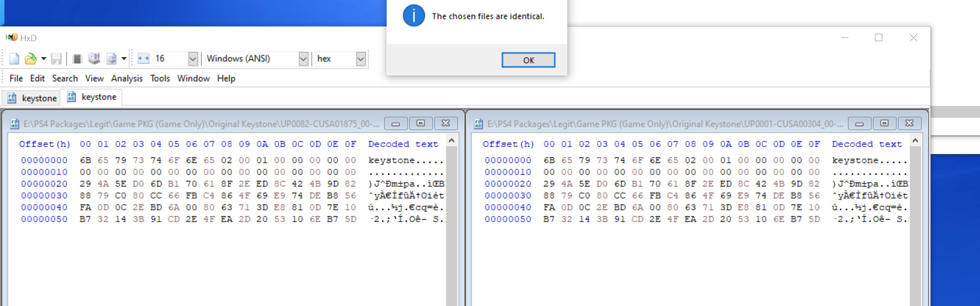This screenshot has width=980, height=306.
Task: Click the right pane vertical scrollbar track
Action: click(915, 226)
